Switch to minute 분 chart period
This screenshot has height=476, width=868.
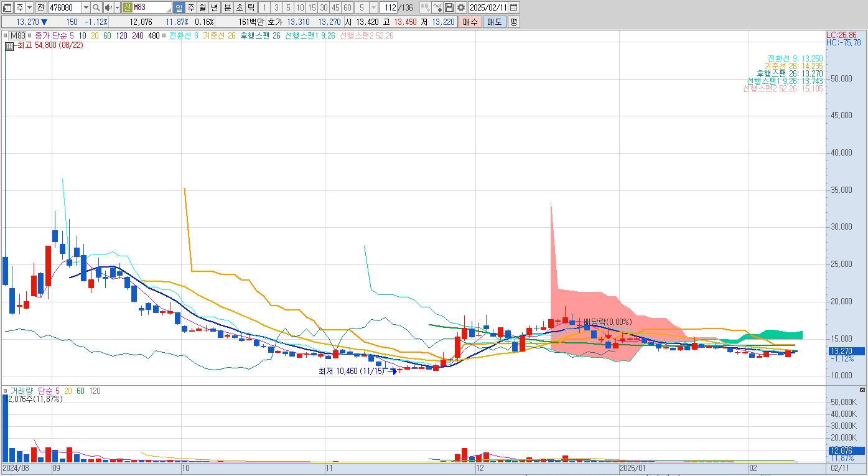227,7
